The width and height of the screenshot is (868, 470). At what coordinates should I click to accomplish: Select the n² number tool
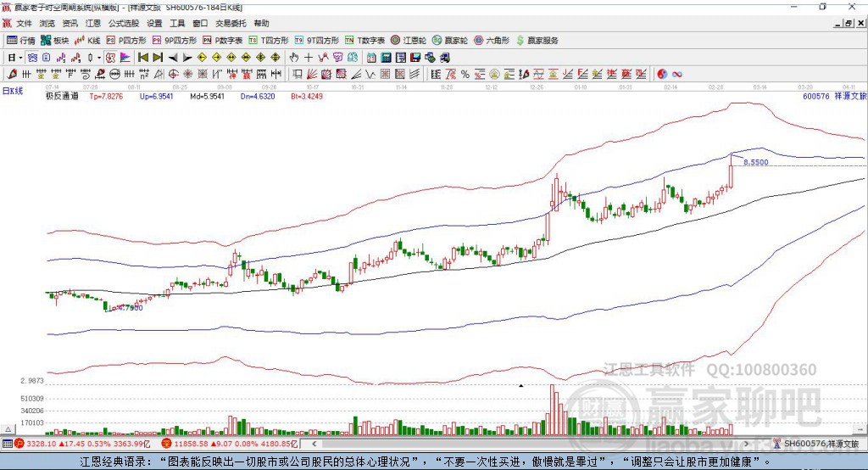[144, 74]
